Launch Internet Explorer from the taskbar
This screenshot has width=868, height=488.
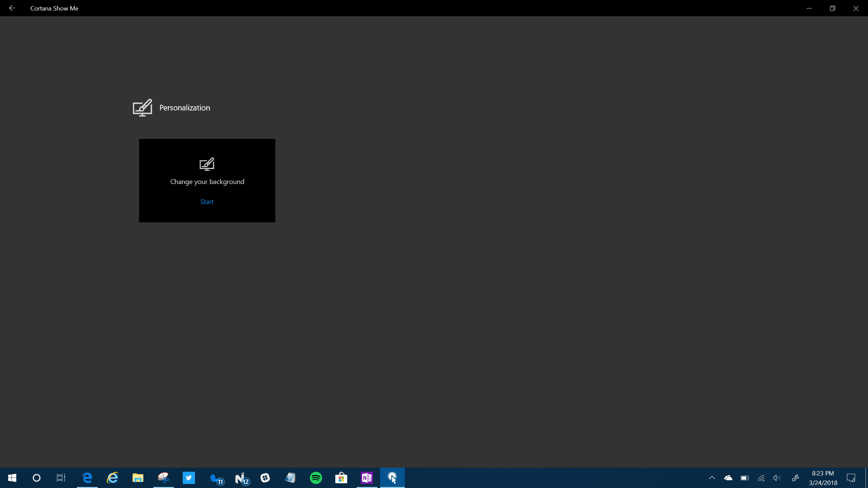113,478
